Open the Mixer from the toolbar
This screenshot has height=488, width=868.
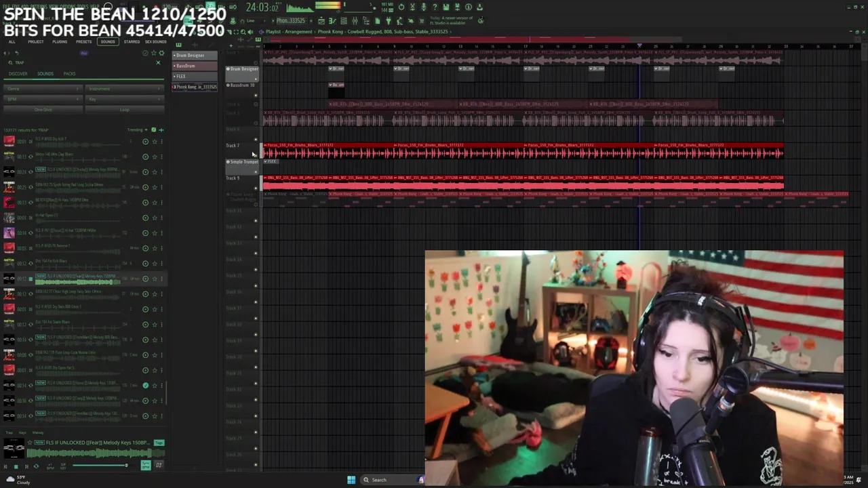pyautogui.click(x=355, y=21)
